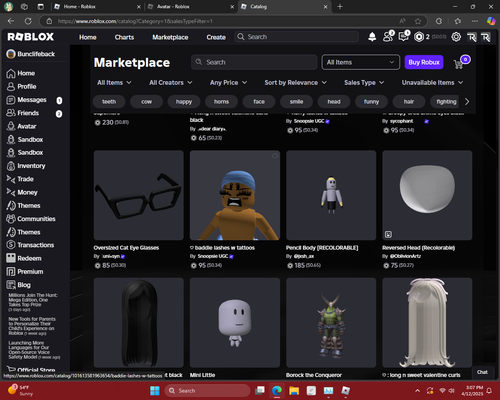Open friend requests icon in header

point(388,36)
